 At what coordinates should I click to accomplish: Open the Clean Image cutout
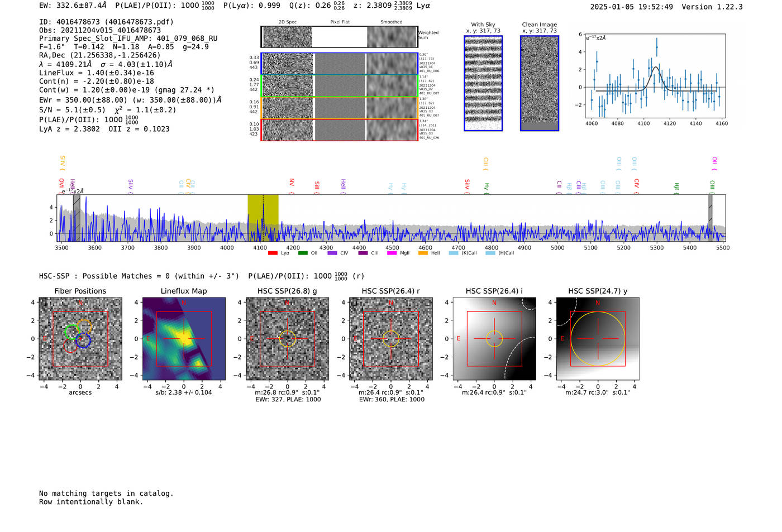pyautogui.click(x=540, y=83)
